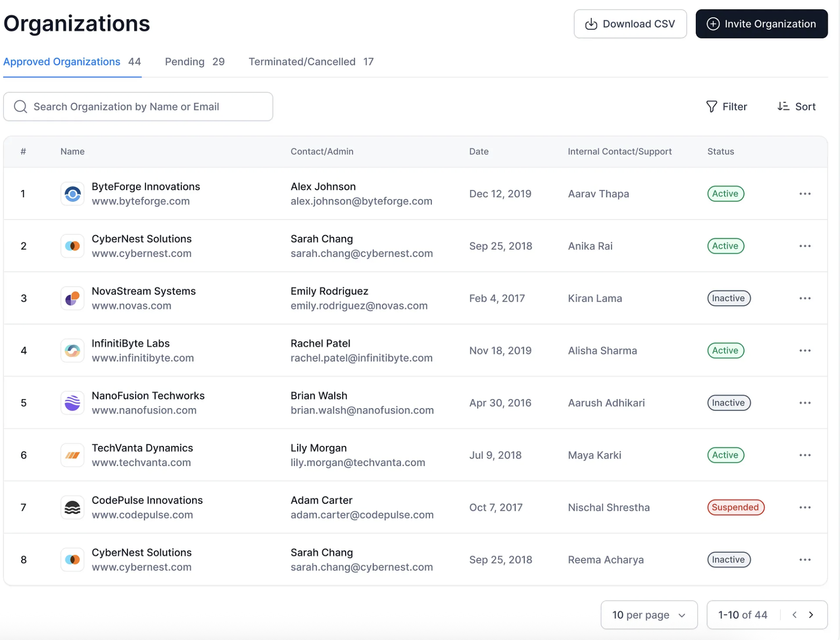Click the alex.johnson@byteforge.com email

pos(361,201)
